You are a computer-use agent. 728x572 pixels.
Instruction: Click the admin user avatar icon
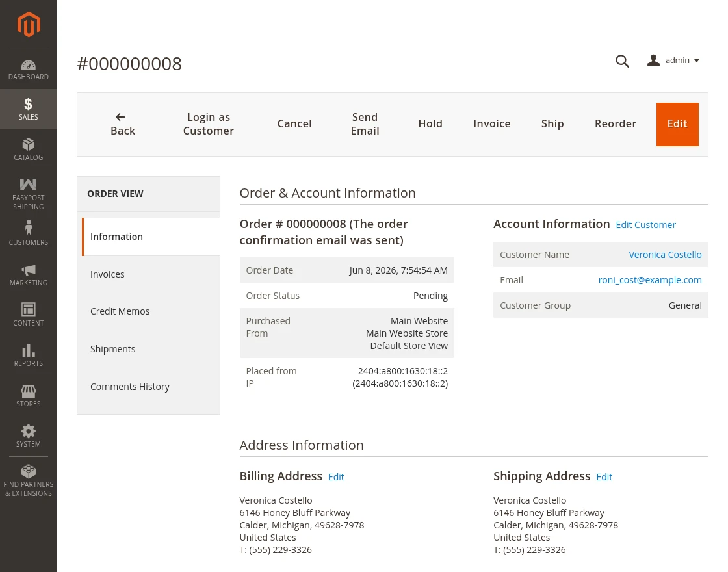[x=653, y=60]
